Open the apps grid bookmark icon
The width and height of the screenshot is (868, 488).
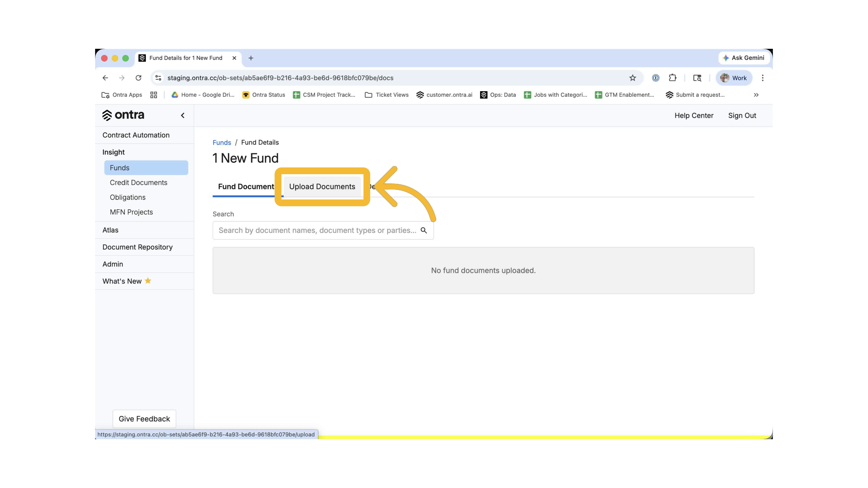coord(154,95)
